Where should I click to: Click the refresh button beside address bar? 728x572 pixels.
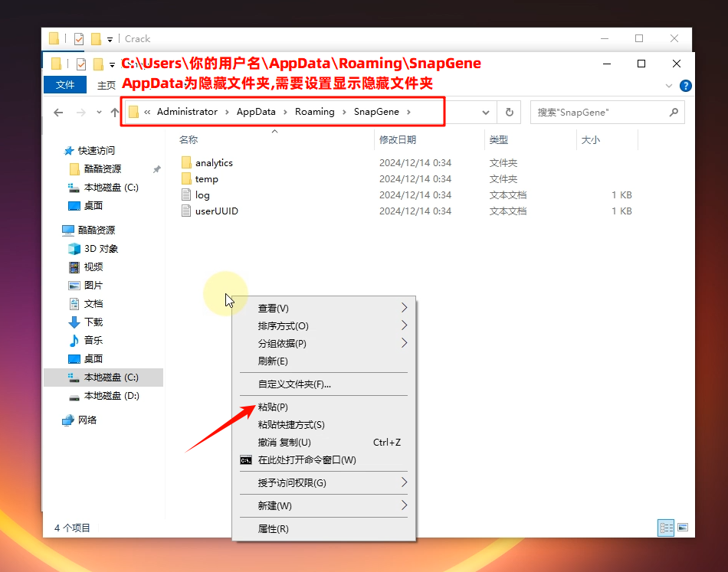509,112
